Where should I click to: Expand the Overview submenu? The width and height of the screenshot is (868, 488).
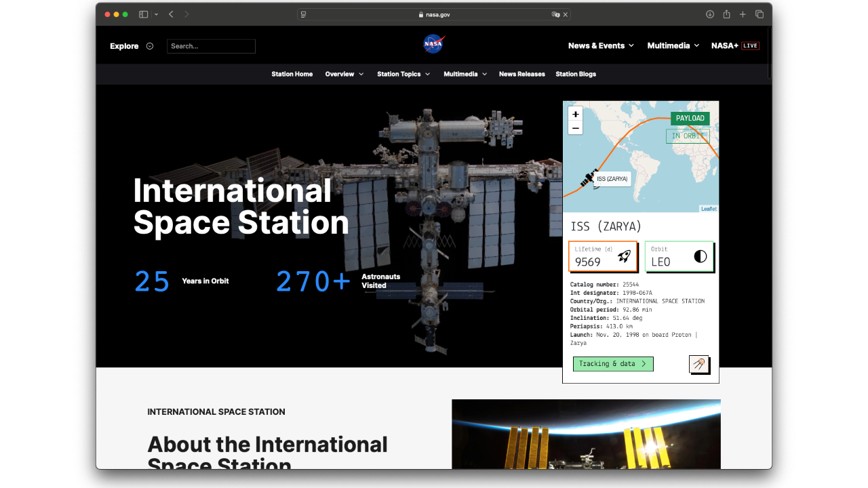pos(344,74)
